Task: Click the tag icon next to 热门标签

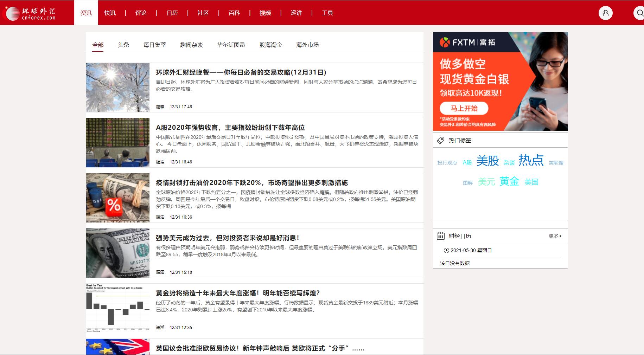Action: (x=440, y=140)
